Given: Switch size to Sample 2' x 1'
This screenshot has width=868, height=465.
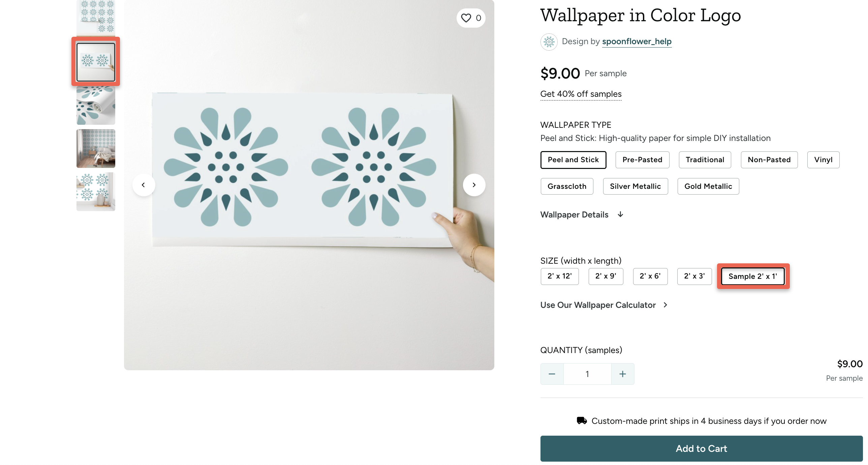Looking at the screenshot, I should [753, 276].
